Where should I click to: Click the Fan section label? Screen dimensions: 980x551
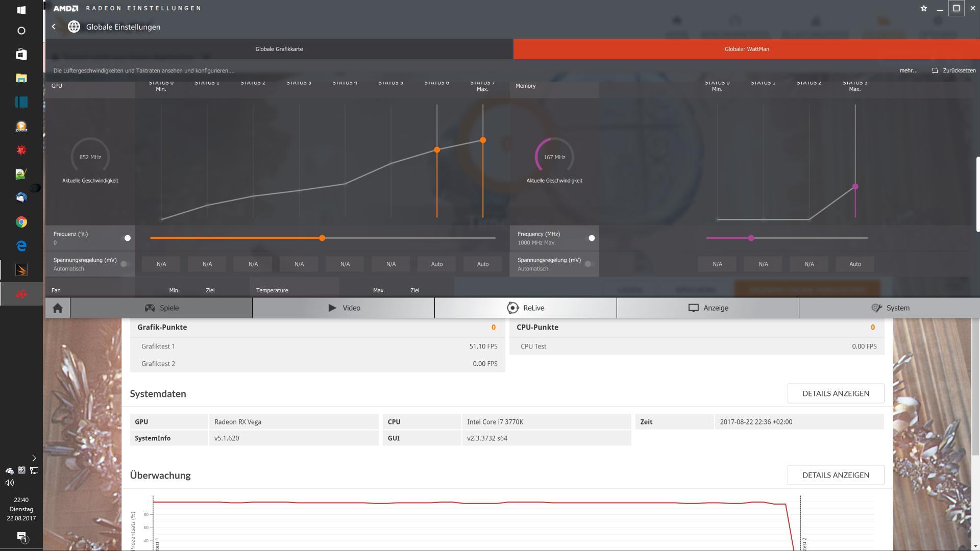pyautogui.click(x=56, y=290)
